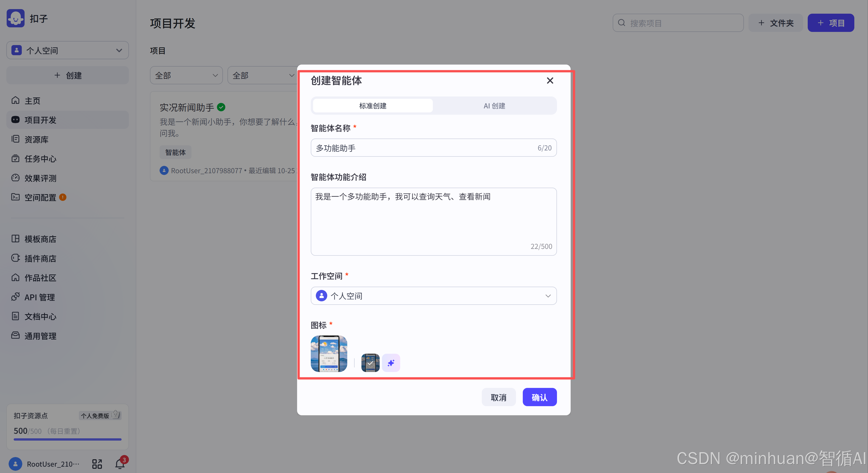Open 插件商店 in the sidebar
Image resolution: width=868 pixels, height=473 pixels.
tap(40, 258)
